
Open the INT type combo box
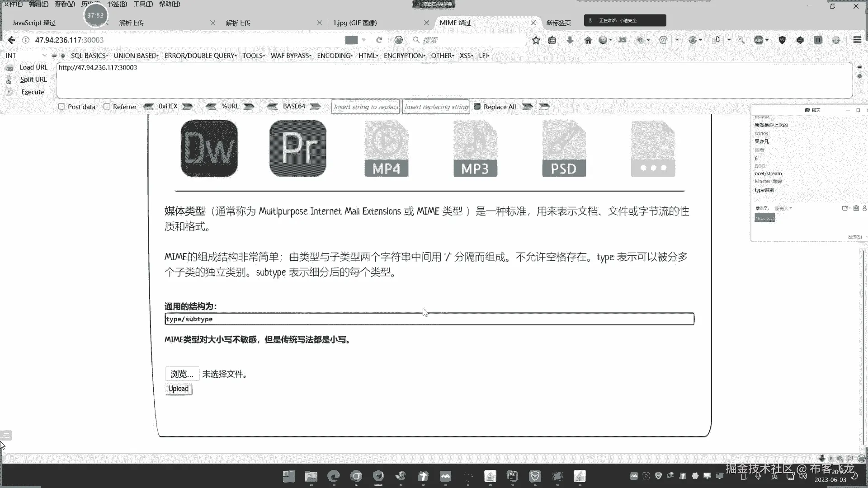(x=26, y=56)
